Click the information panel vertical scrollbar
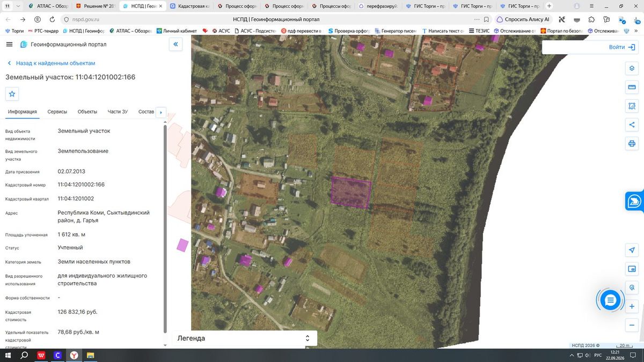The height and width of the screenshot is (362, 644). (165, 228)
